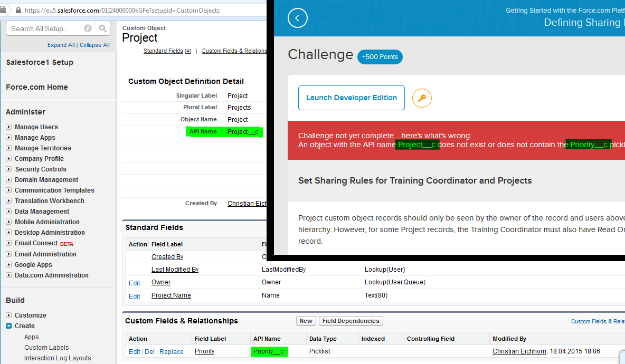Jump to Standard Fields [4] anchor
This screenshot has height=364, width=625.
point(167,51)
